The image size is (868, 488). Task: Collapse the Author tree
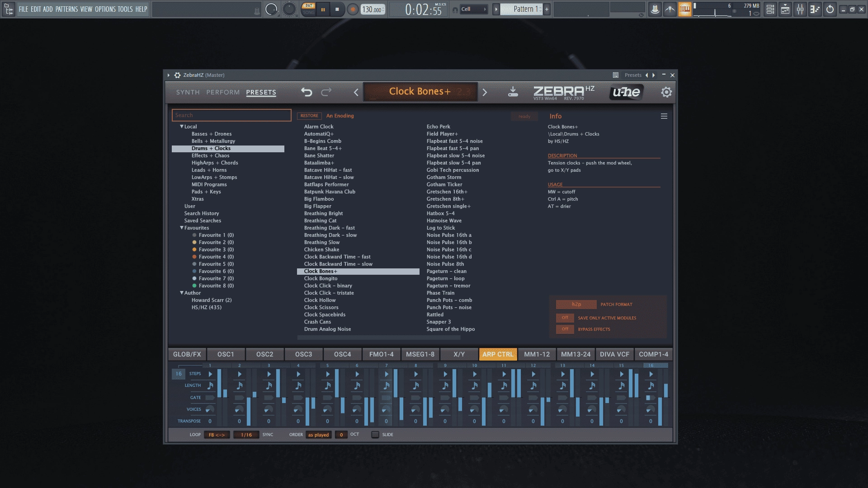tap(182, 293)
